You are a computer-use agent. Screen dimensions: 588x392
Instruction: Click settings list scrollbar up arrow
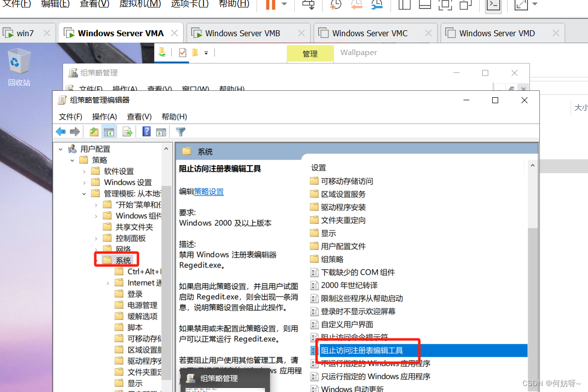point(532,165)
